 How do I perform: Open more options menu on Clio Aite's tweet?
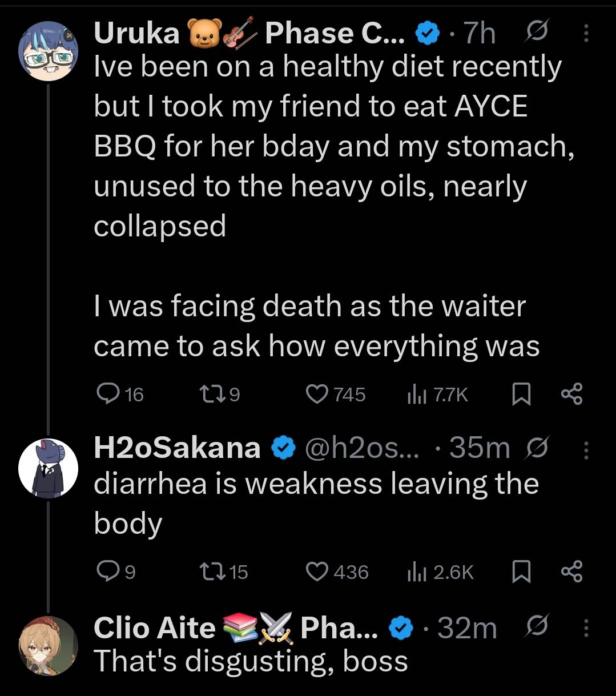[586, 629]
